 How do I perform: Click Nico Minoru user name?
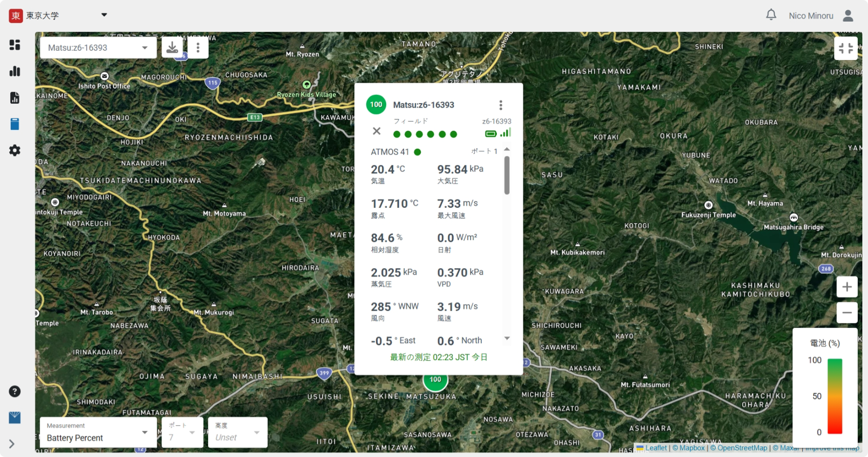pos(811,16)
